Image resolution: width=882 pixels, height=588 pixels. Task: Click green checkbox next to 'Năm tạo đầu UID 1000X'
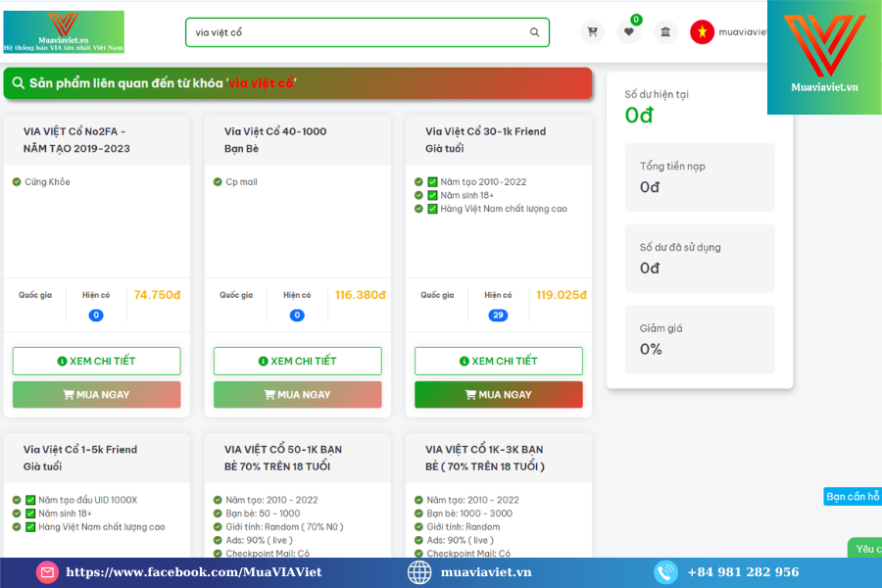coord(30,500)
